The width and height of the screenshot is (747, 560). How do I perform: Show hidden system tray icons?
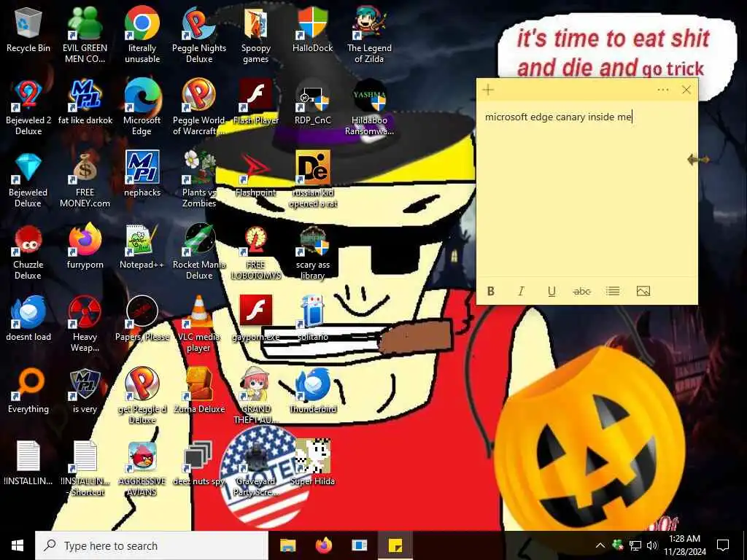600,545
